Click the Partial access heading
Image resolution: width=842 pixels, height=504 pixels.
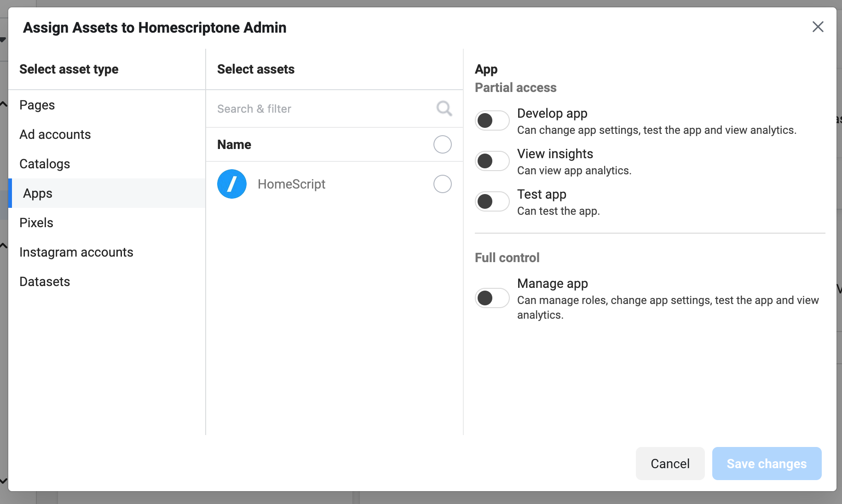[515, 87]
